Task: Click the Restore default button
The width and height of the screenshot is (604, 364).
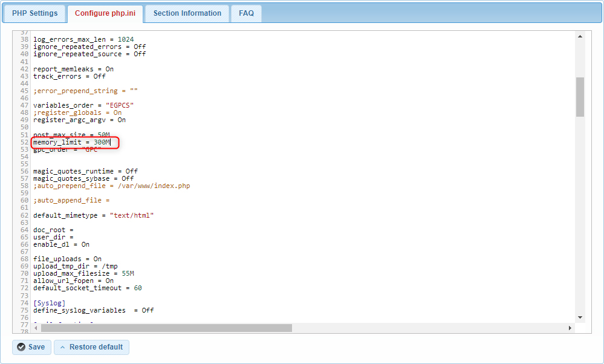Action: 91,347
